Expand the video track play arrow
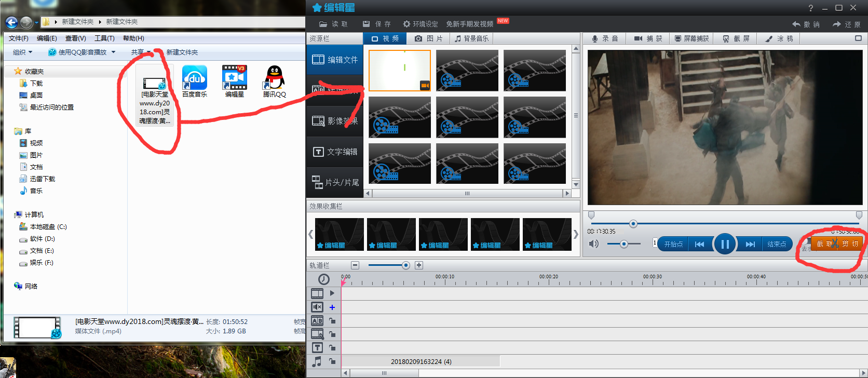This screenshot has width=868, height=378. click(x=332, y=293)
